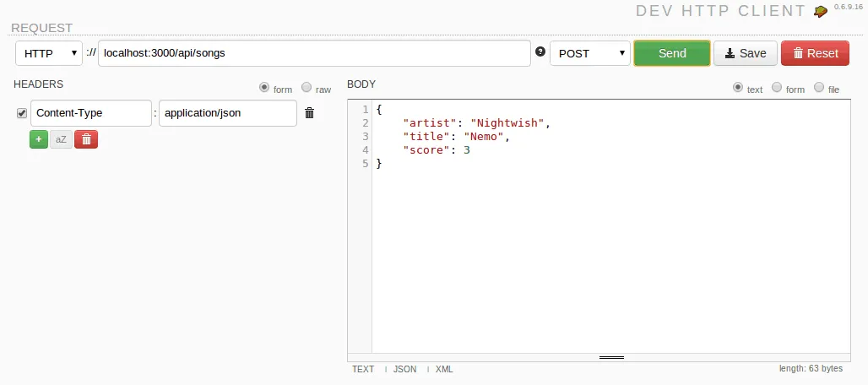Click the red delete all headers trash icon
868x385 pixels.
pos(86,139)
